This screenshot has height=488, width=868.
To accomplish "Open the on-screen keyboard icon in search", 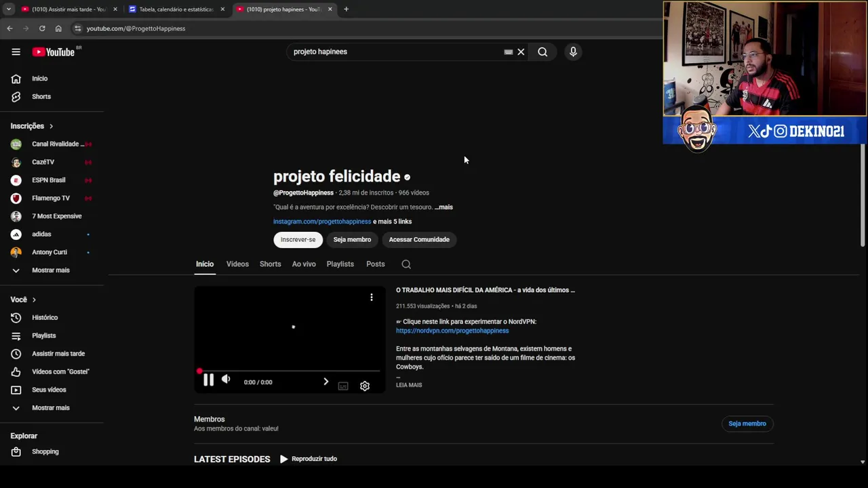I will (508, 52).
